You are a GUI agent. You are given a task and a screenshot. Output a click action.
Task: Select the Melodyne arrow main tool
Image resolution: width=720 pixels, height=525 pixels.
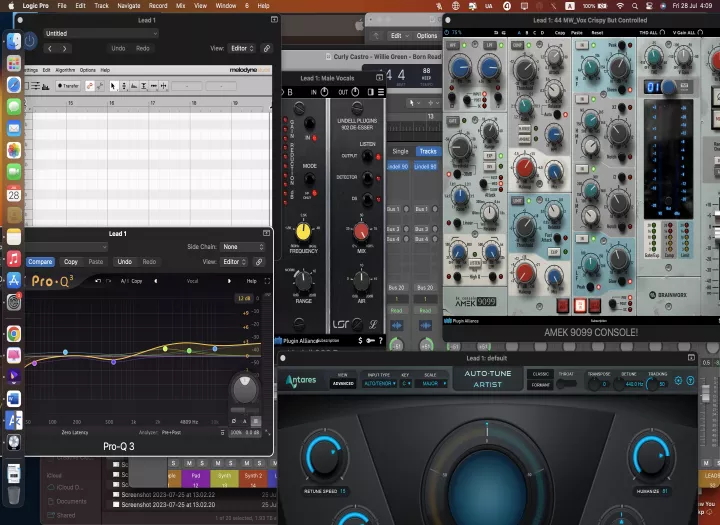(x=113, y=86)
